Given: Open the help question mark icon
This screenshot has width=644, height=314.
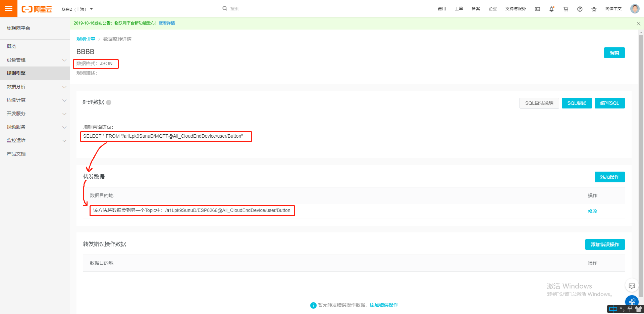Looking at the screenshot, I should point(580,9).
